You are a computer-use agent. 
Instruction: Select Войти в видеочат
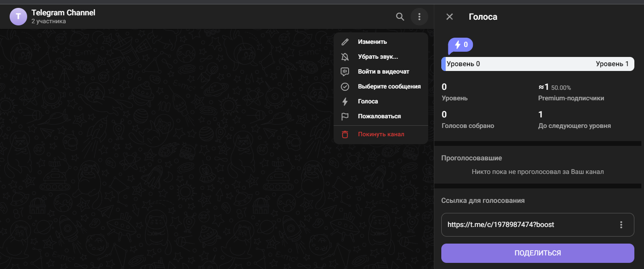tap(381, 72)
